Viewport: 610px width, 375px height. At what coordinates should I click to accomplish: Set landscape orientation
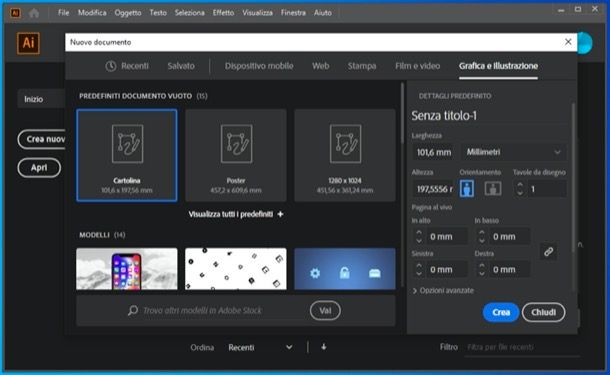click(x=493, y=189)
